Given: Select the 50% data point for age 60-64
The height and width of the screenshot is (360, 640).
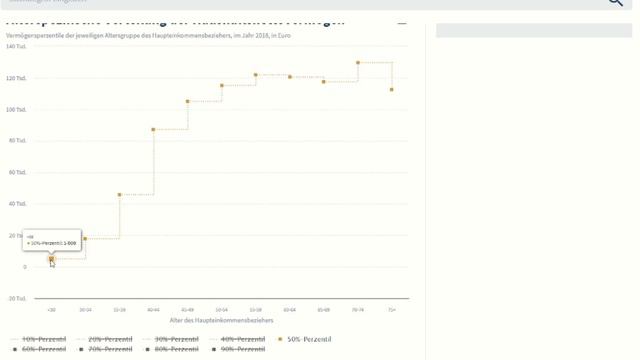Looking at the screenshot, I should tap(290, 77).
